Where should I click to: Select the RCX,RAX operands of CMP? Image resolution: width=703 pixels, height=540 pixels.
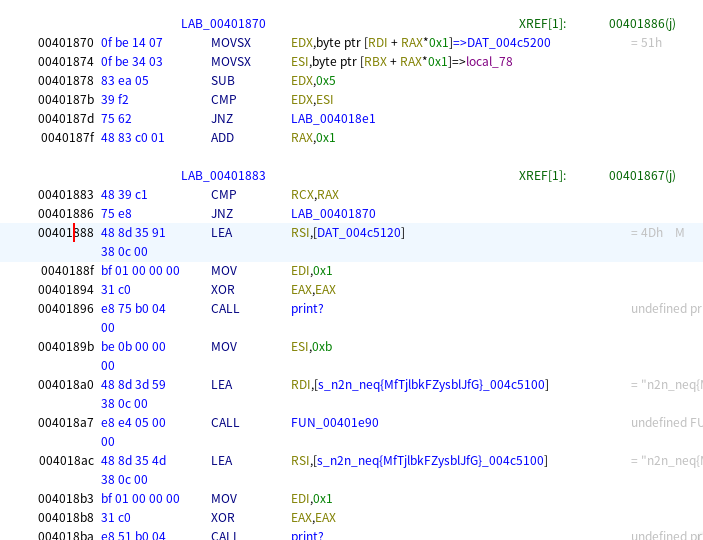coord(314,195)
